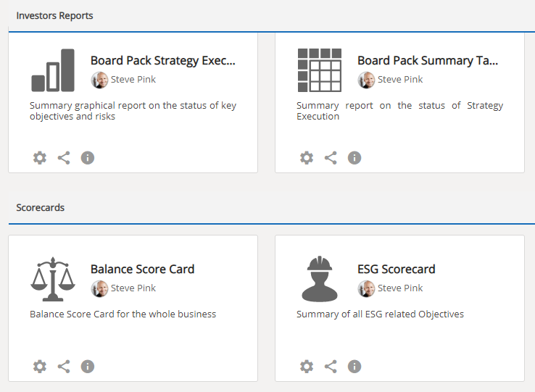
Task: Open settings gear on Balance Score Card
Action: (40, 367)
